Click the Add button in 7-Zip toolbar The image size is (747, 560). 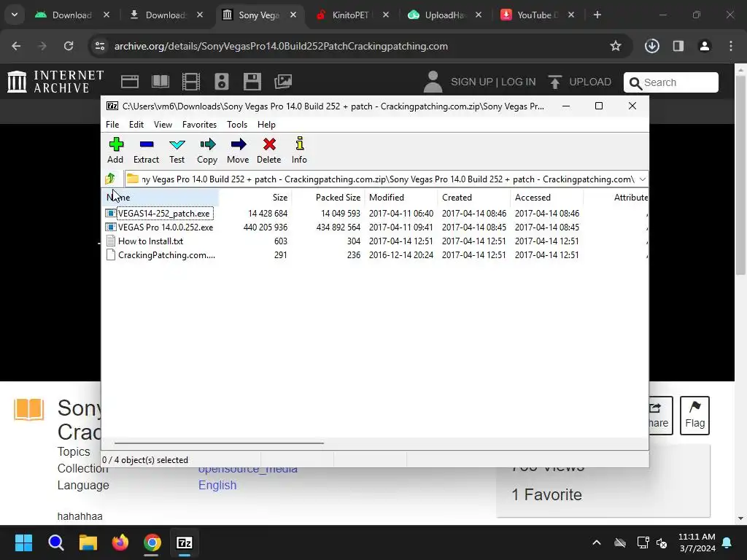115,150
